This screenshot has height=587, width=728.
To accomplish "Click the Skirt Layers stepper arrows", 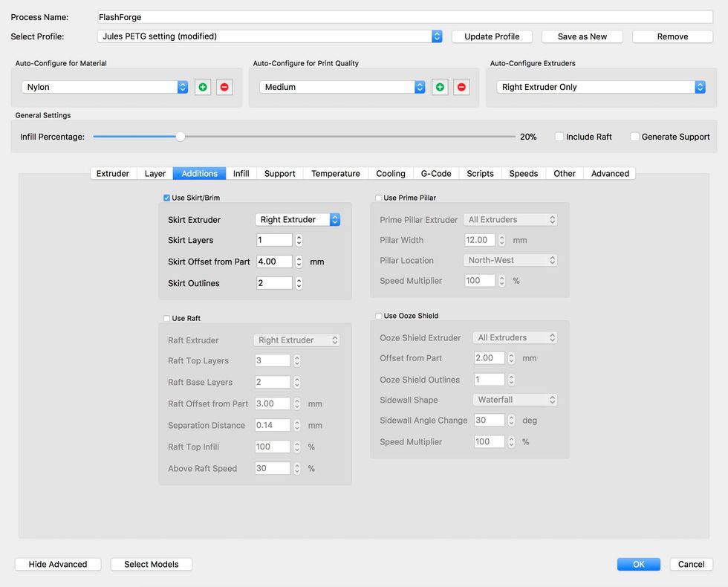I will [x=299, y=240].
